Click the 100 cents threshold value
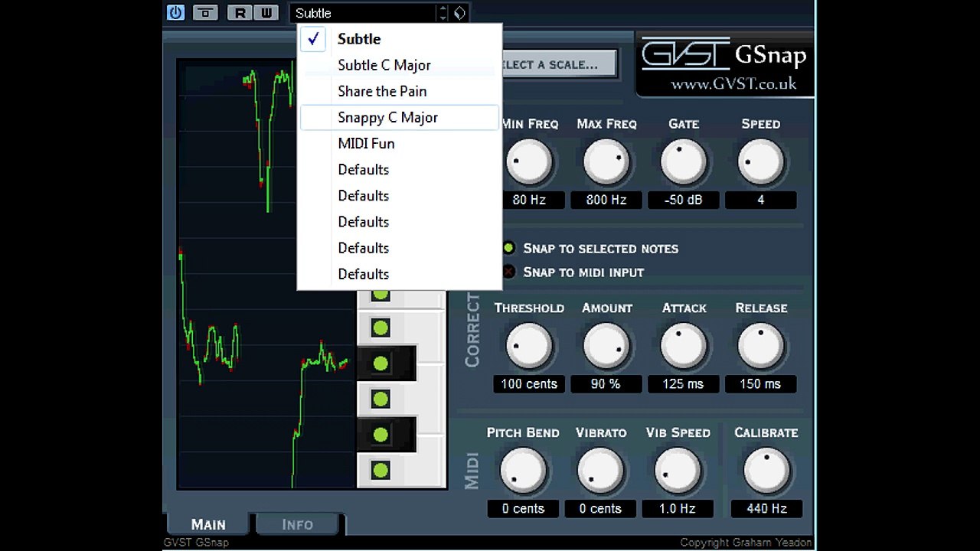 click(x=529, y=384)
